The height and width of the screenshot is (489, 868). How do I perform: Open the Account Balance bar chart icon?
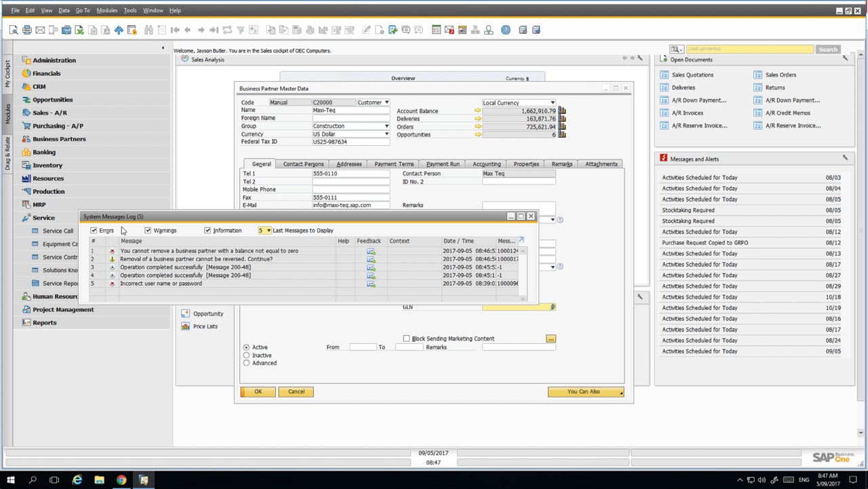pyautogui.click(x=562, y=111)
